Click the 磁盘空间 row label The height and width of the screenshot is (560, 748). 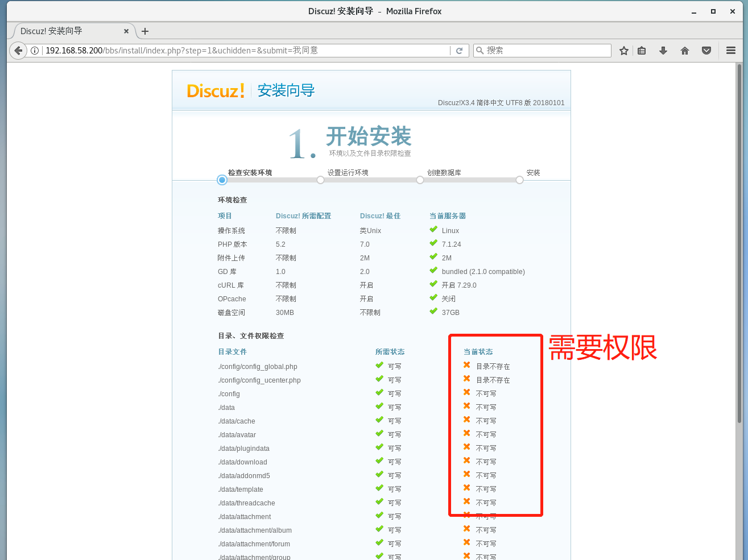232,313
